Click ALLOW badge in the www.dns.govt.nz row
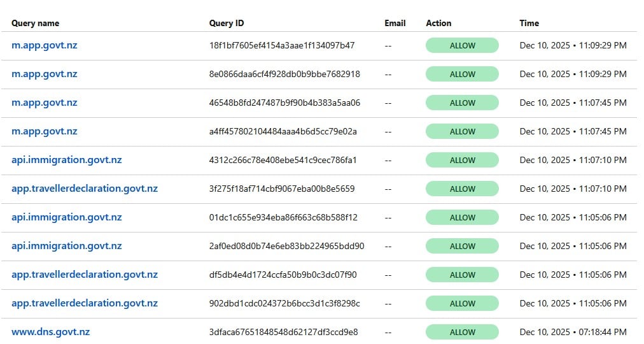Screen dimensions: 644x344 pyautogui.click(x=462, y=332)
